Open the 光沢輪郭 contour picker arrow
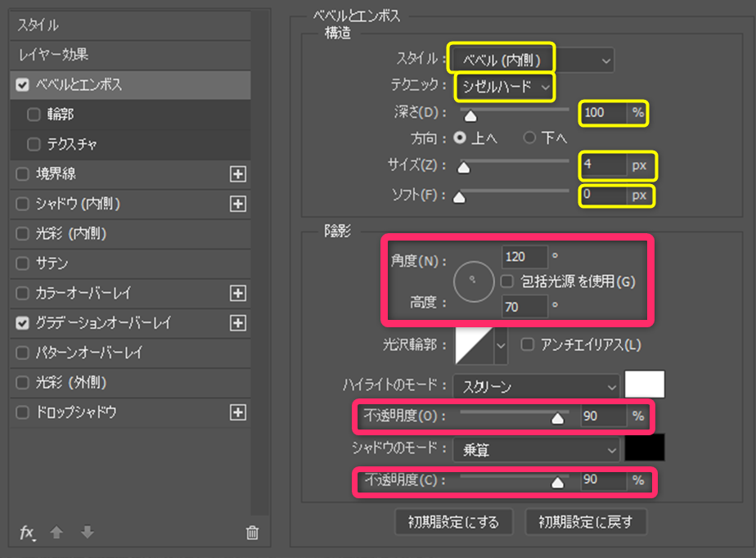 coord(501,346)
